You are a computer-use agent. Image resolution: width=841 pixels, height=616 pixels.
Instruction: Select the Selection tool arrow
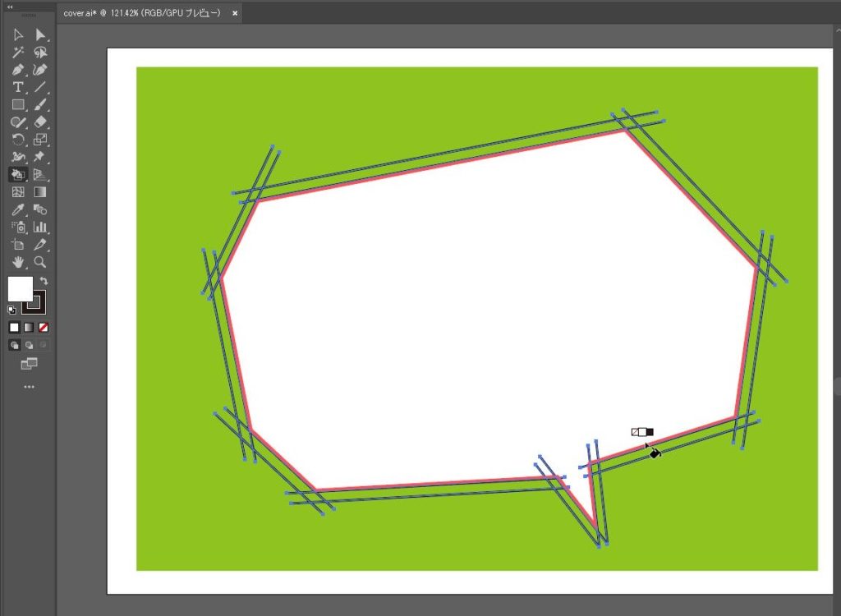click(18, 34)
